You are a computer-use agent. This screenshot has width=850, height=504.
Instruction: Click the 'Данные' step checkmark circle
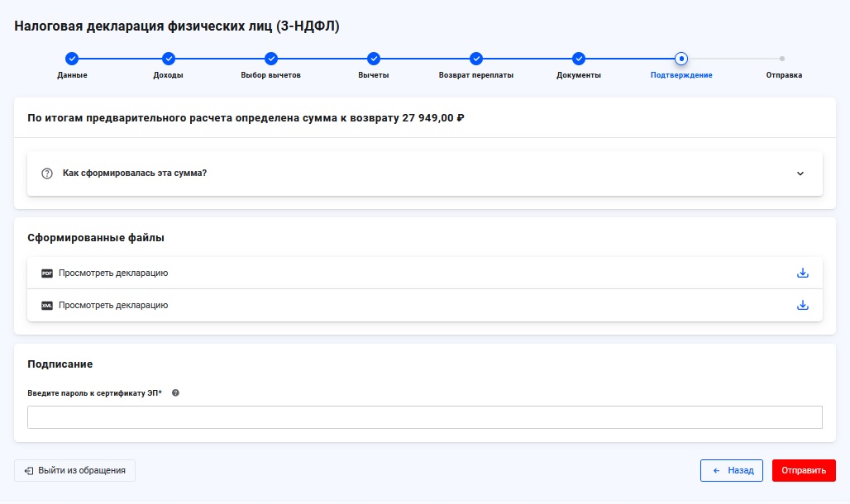click(72, 59)
